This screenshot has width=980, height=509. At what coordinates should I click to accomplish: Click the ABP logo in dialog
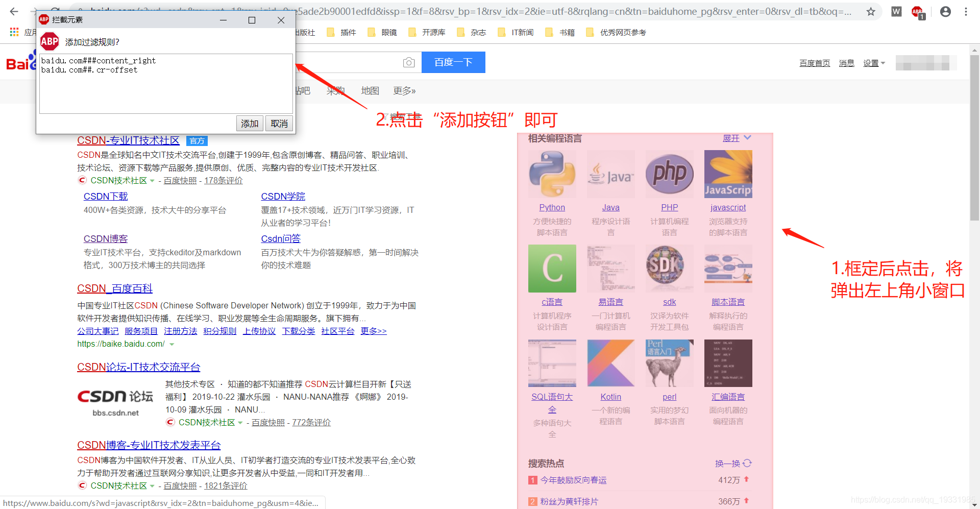click(50, 41)
